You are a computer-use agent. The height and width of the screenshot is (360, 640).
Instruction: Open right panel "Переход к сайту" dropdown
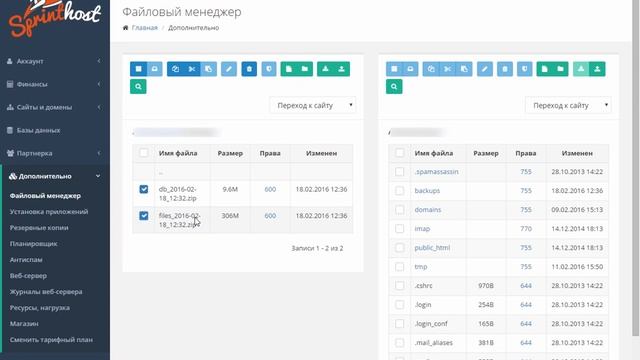pyautogui.click(x=568, y=105)
